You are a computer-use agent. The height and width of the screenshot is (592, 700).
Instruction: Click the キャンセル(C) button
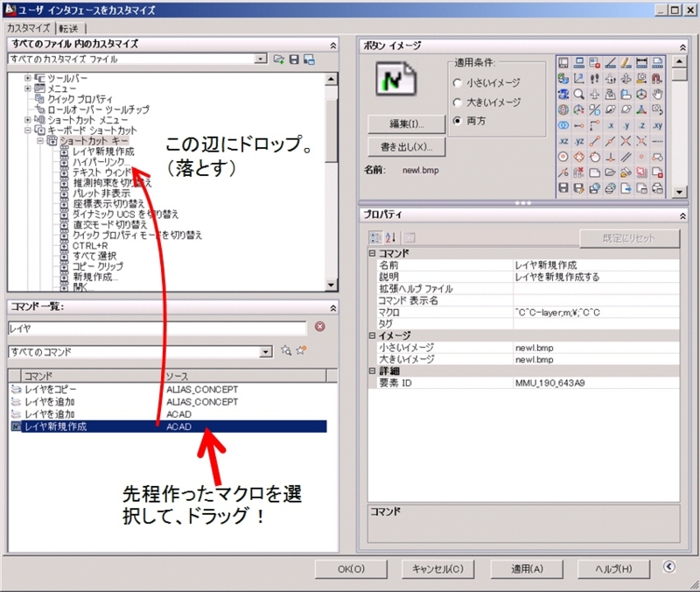pyautogui.click(x=437, y=568)
